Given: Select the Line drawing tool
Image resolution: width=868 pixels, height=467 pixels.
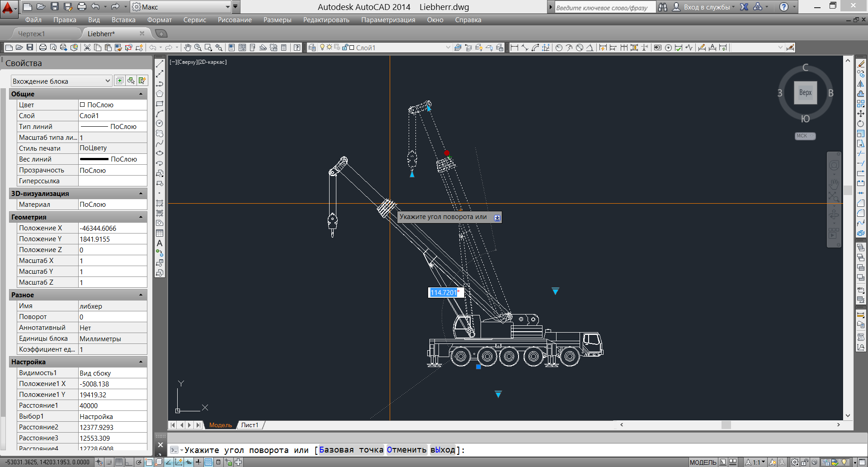Looking at the screenshot, I should click(160, 64).
